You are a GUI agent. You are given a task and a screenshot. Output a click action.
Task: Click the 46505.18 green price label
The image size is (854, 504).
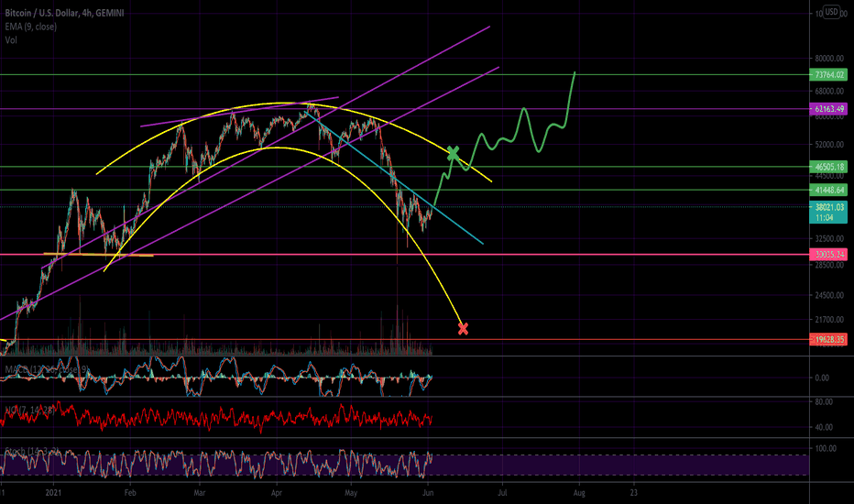[829, 167]
